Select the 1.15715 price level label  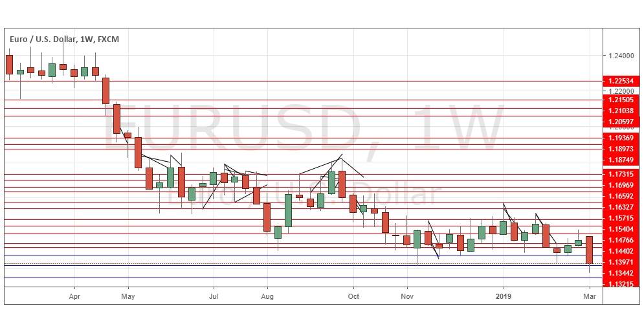[x=621, y=219]
